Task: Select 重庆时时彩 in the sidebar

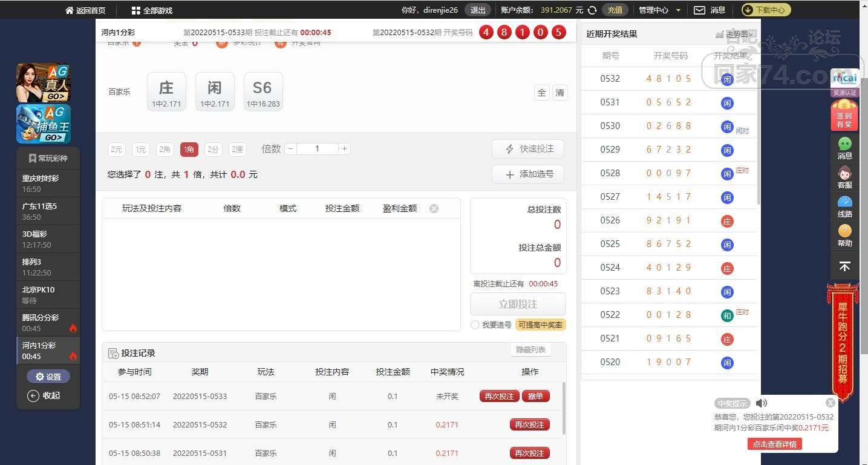Action: pyautogui.click(x=48, y=183)
